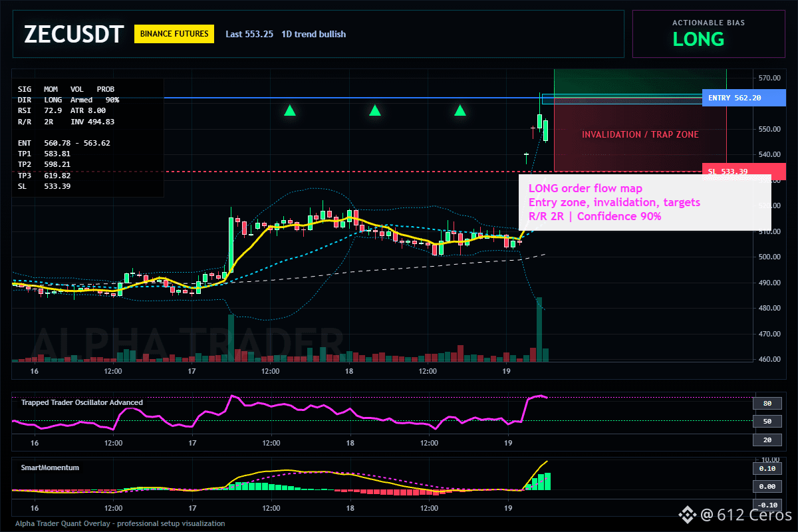The image size is (798, 532).
Task: Click the R/R 2R | Confidence 90% line
Action: point(595,216)
